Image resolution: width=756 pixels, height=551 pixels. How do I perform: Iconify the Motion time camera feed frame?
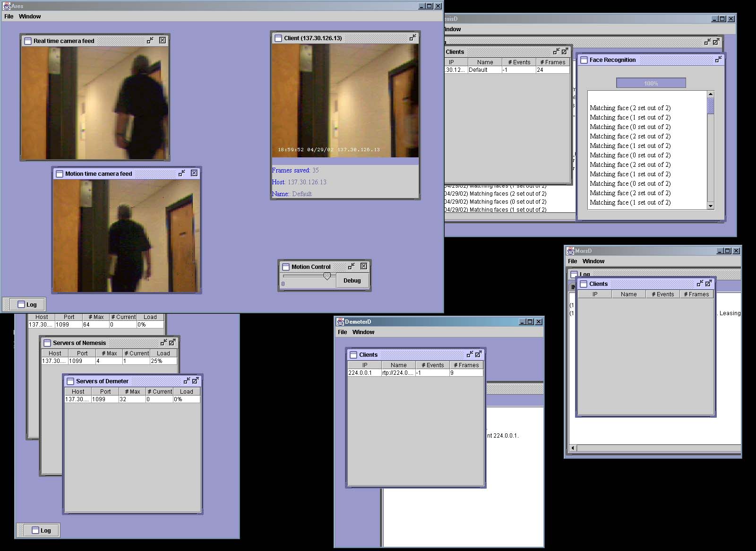pos(182,173)
